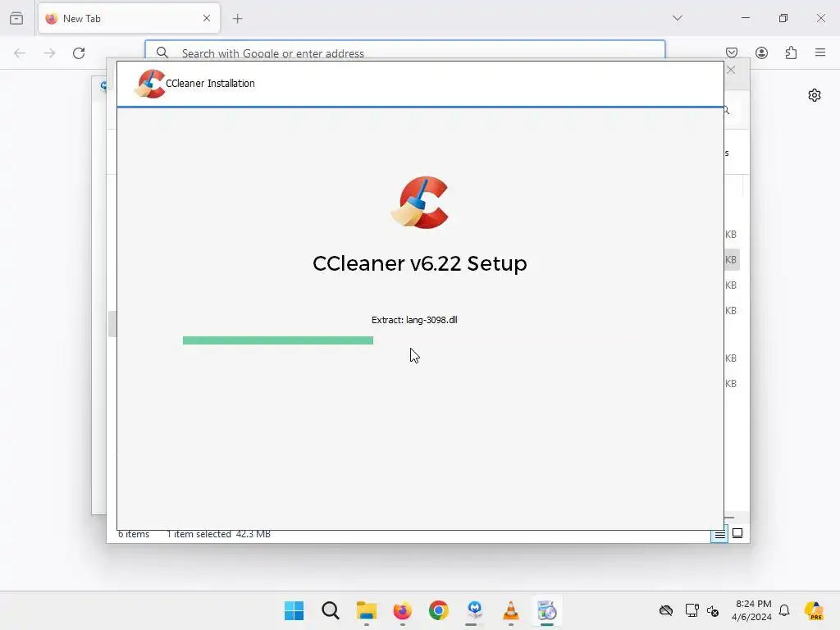
Task: Go back in Firefox
Action: [20, 53]
